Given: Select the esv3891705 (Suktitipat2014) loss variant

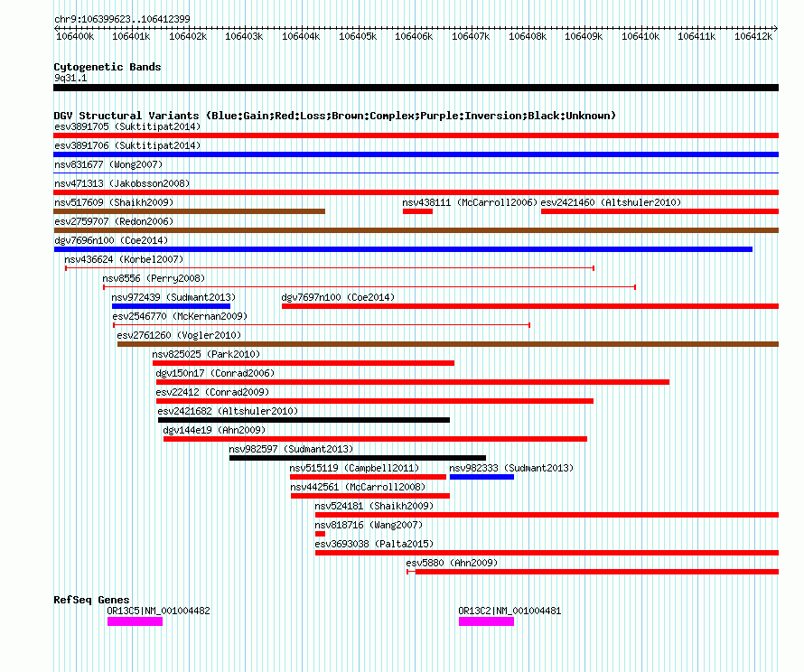Looking at the screenshot, I should tap(416, 135).
